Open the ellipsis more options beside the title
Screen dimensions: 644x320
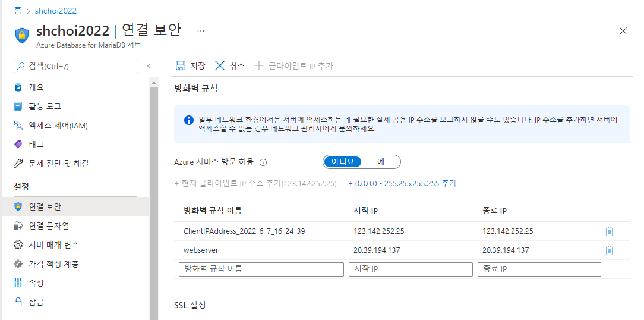tap(200, 31)
